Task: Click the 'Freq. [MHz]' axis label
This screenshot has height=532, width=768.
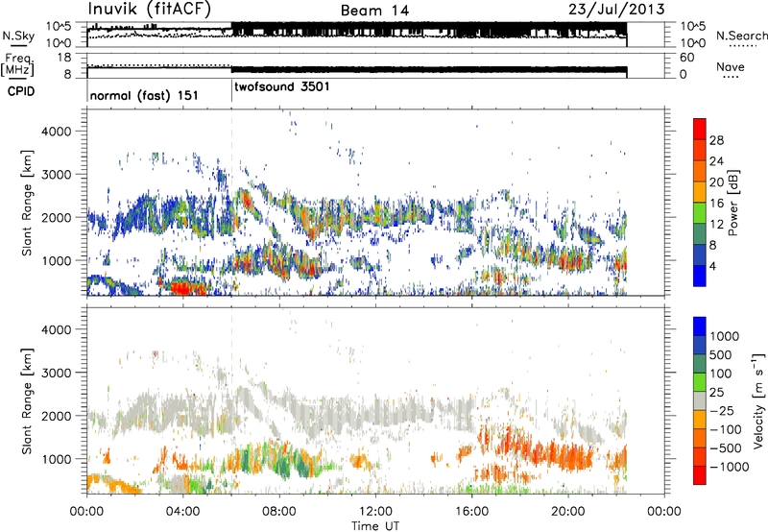Action: point(17,64)
